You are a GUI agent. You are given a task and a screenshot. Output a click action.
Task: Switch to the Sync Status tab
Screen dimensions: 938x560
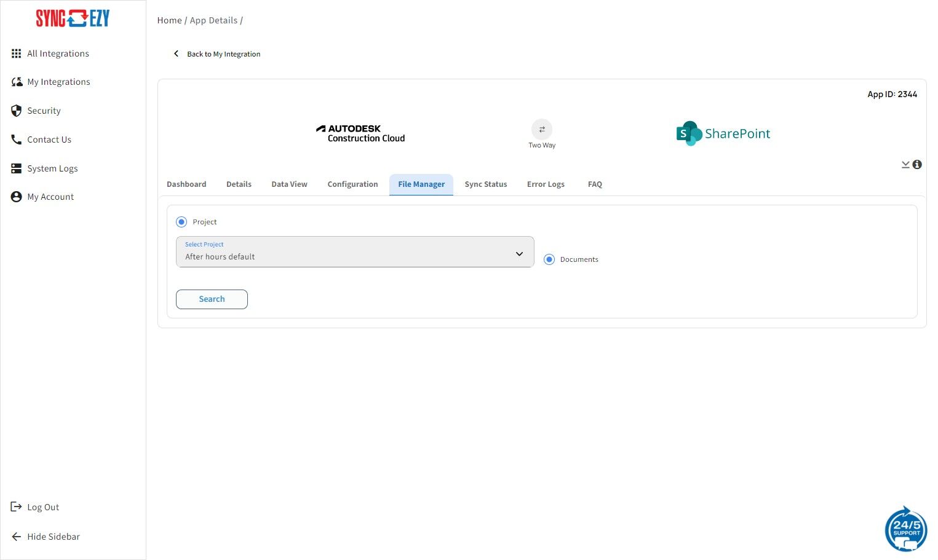[486, 184]
